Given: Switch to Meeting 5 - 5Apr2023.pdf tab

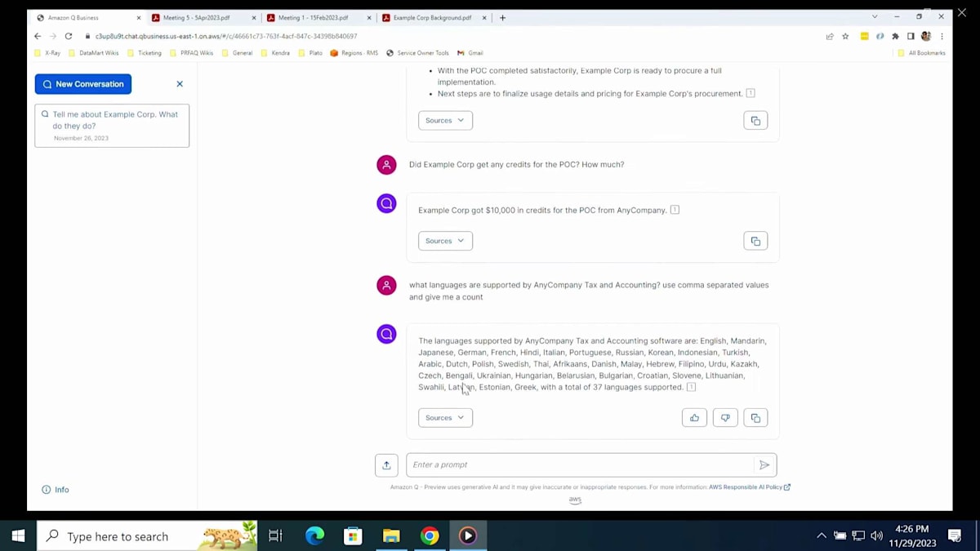Looking at the screenshot, I should [203, 17].
